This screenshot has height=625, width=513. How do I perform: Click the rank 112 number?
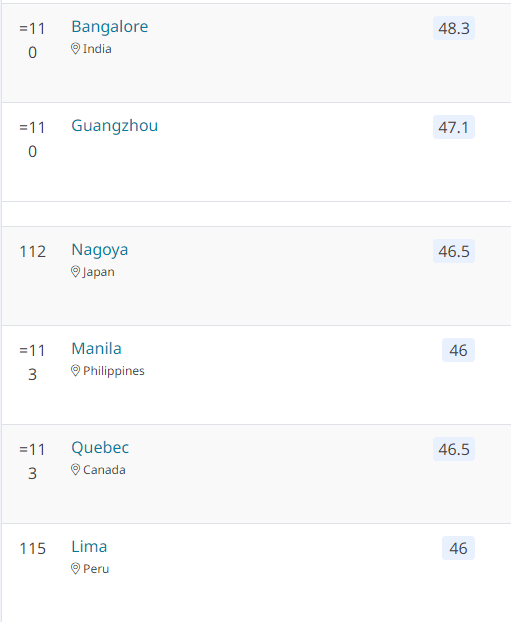33,252
